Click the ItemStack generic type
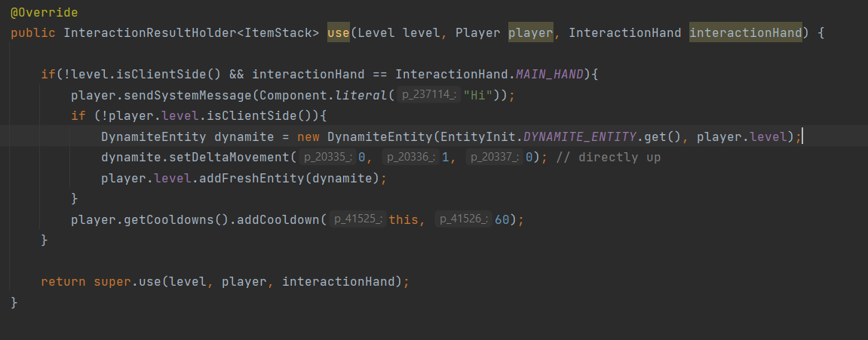The height and width of the screenshot is (340, 868). click(x=278, y=32)
